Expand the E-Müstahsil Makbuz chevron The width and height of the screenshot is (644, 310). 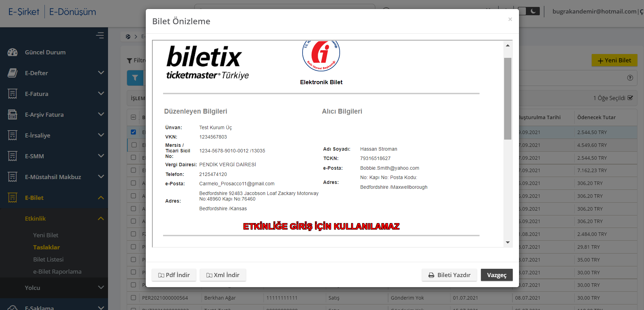[x=101, y=177]
